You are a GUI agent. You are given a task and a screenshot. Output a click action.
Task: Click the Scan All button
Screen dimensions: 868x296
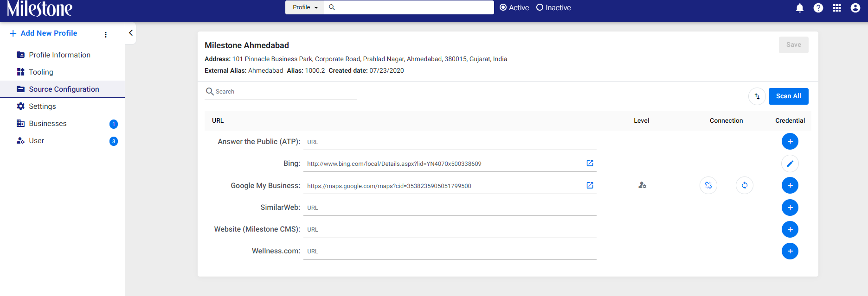[x=788, y=96]
